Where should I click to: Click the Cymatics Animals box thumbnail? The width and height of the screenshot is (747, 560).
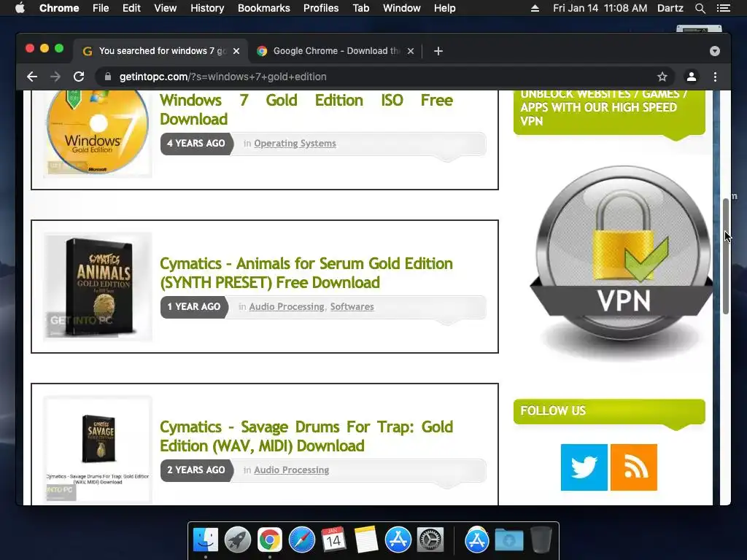coord(98,286)
